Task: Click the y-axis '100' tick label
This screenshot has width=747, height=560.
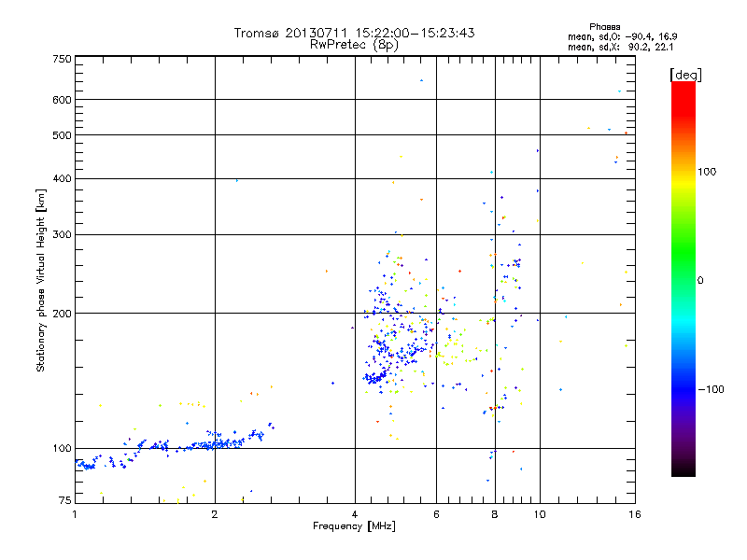Action: (x=62, y=448)
